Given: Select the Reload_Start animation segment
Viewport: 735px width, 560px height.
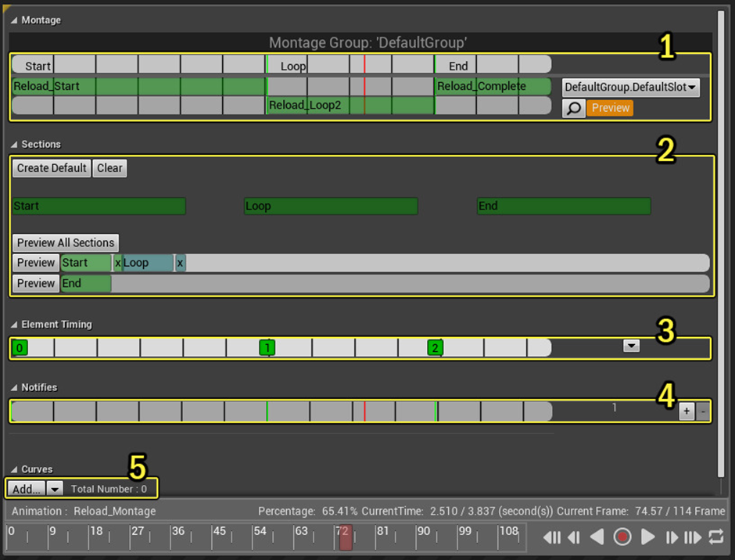Looking at the screenshot, I should (x=138, y=86).
